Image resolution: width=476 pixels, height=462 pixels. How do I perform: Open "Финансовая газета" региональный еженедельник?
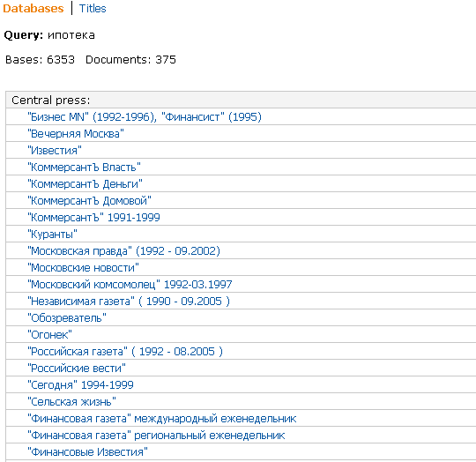(156, 436)
